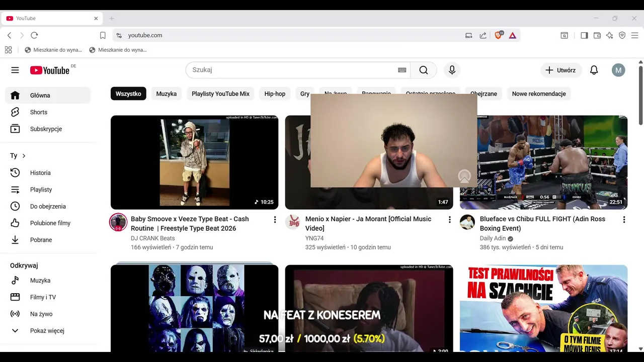Click the Brave Shields lion icon
The image size is (644, 362).
point(499,35)
